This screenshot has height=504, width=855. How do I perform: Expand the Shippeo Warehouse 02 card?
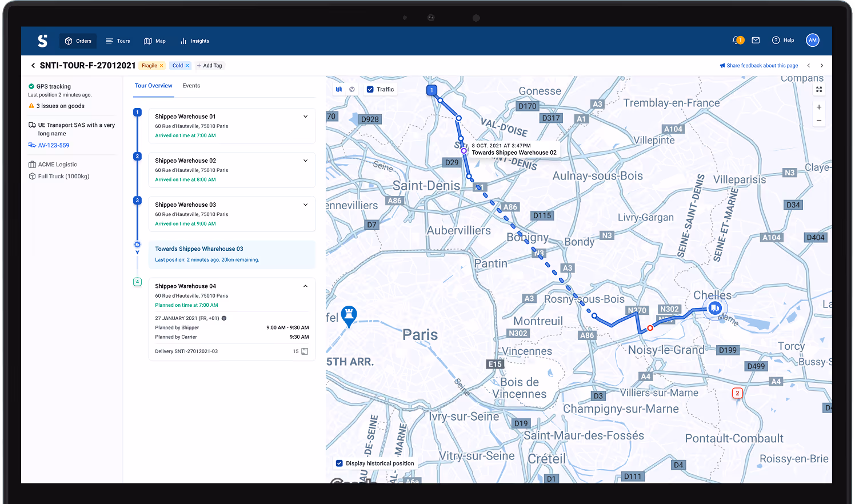[x=305, y=161]
